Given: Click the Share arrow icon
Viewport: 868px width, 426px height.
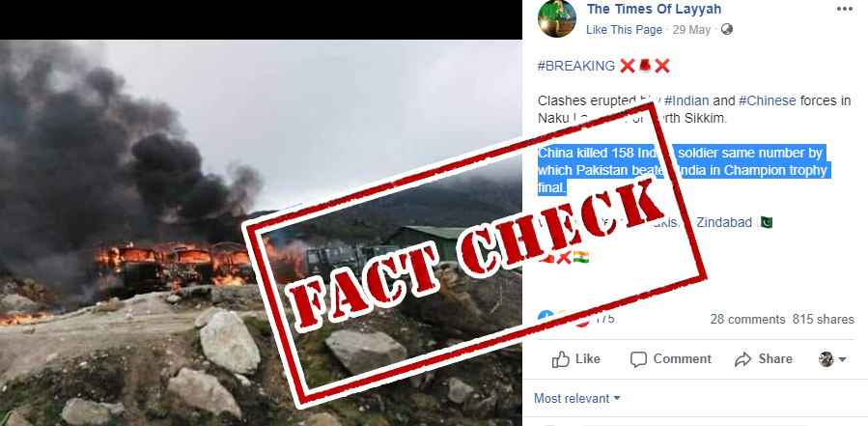Looking at the screenshot, I should [x=742, y=359].
